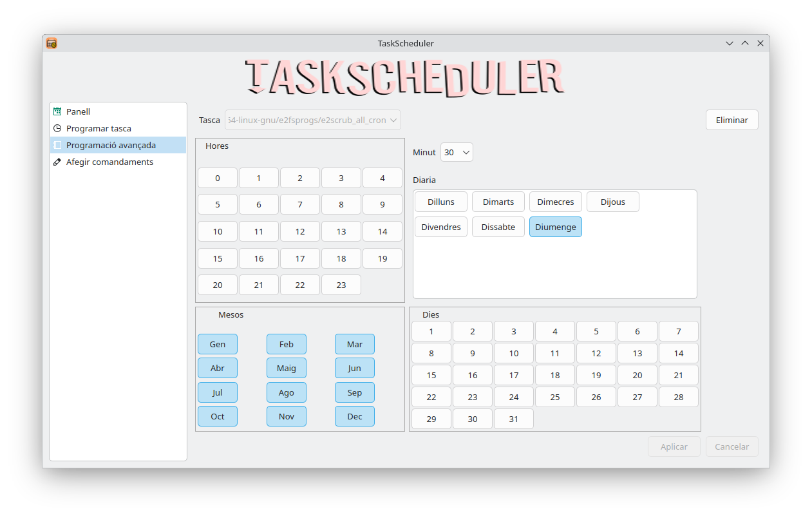Open the Minut dropdown
812x518 pixels.
point(457,153)
